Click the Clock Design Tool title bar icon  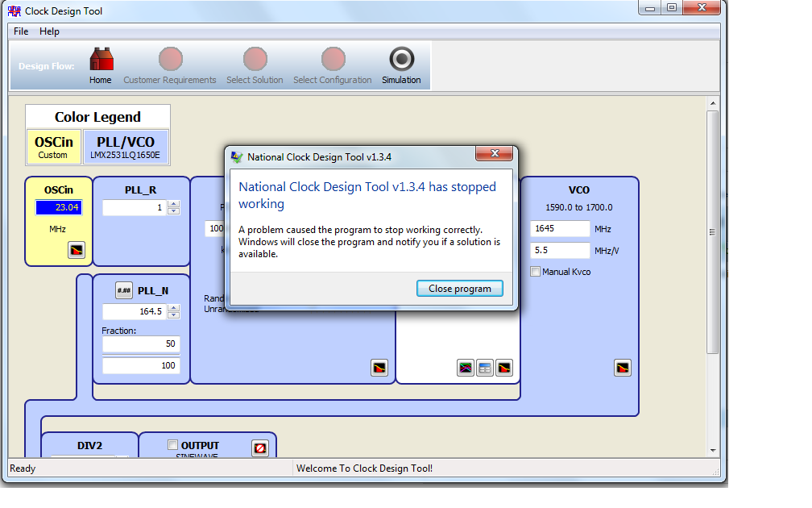pos(14,11)
